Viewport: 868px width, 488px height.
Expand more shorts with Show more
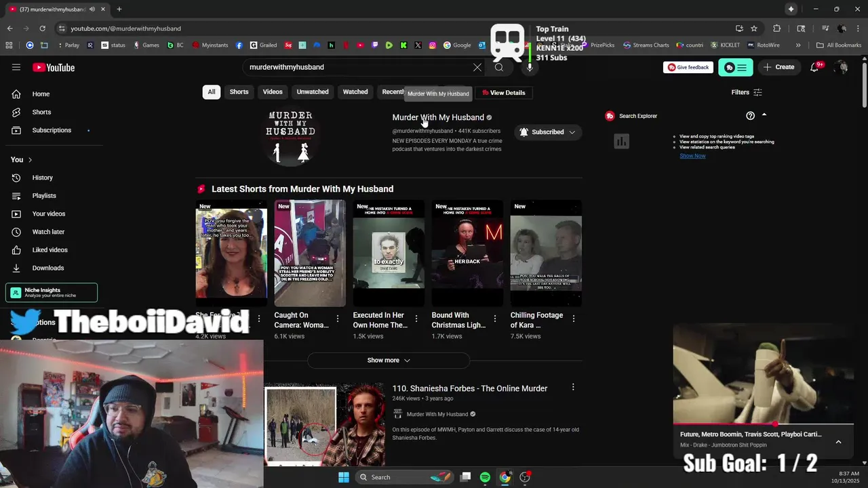(x=389, y=361)
